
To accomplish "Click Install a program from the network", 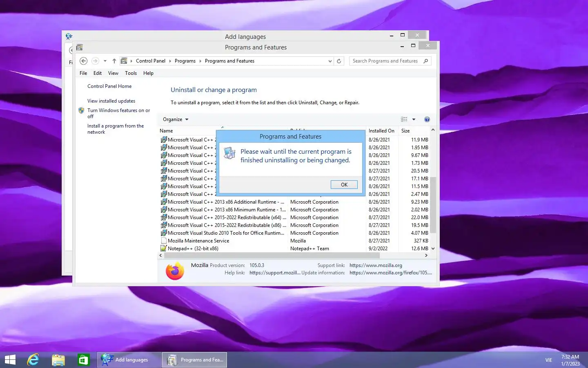I will tap(116, 129).
